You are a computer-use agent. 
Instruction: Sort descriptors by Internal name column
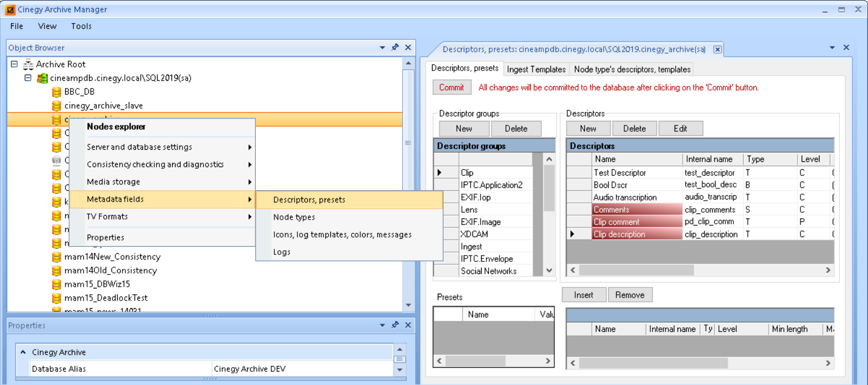(x=711, y=159)
